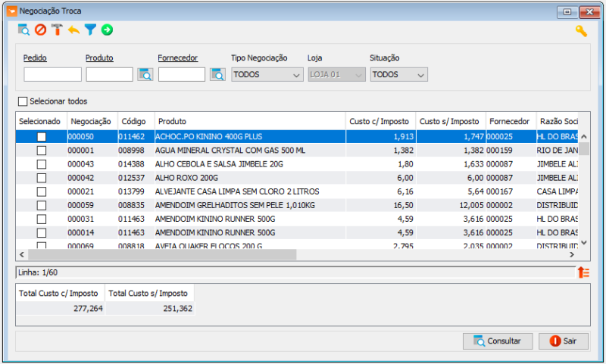Click the blue funnel filter toolbar icon

(x=90, y=30)
